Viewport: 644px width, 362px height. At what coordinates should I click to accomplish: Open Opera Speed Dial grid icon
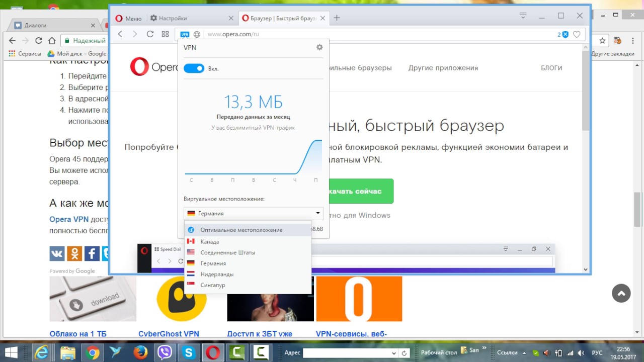(x=165, y=34)
